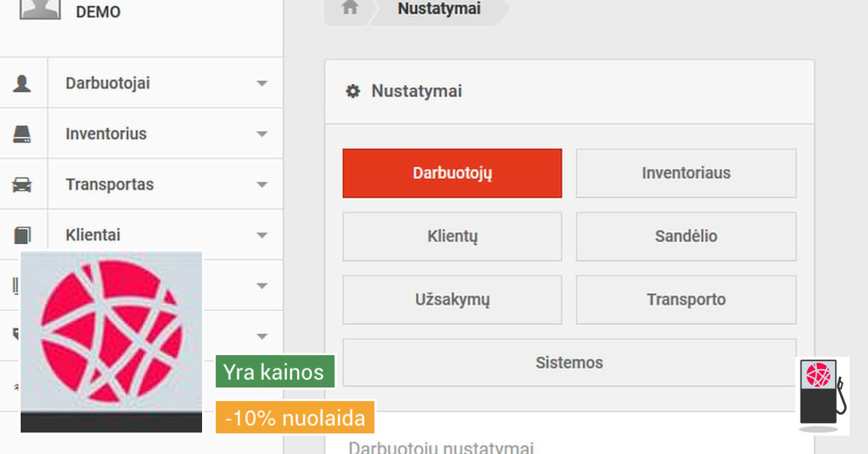Click the Sandėlio settings button
This screenshot has width=868, height=454.
[686, 237]
